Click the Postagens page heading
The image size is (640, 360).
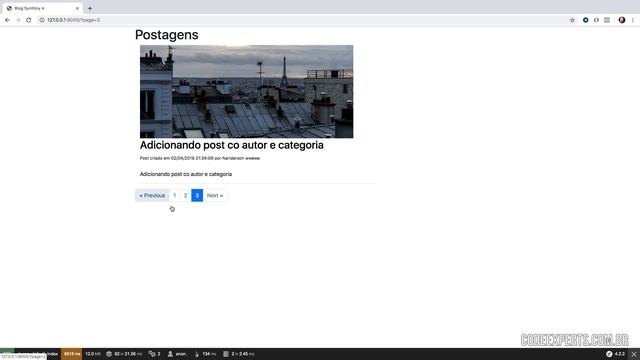point(167,35)
